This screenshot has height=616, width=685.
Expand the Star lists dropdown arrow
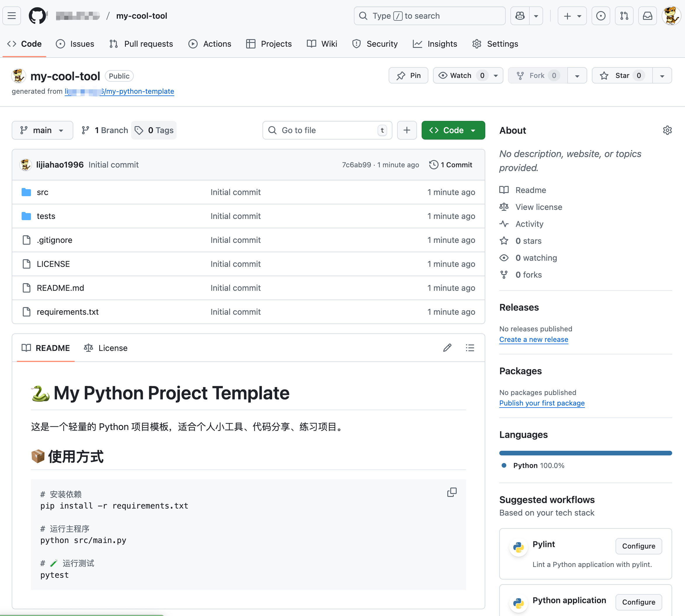662,76
